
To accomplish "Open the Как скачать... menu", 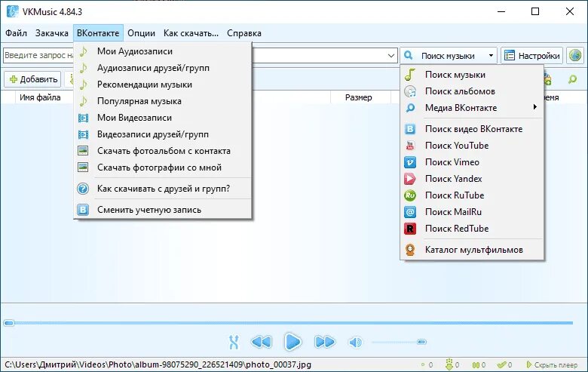I will tap(191, 33).
